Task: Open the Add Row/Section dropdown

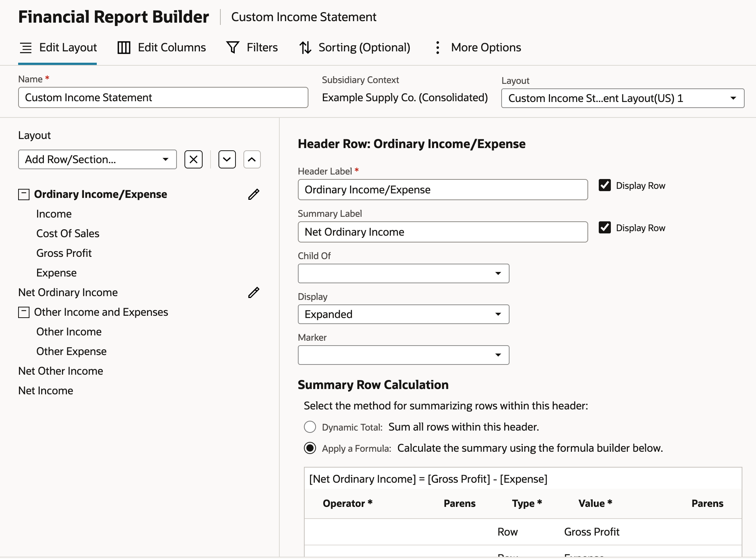Action: pyautogui.click(x=98, y=159)
